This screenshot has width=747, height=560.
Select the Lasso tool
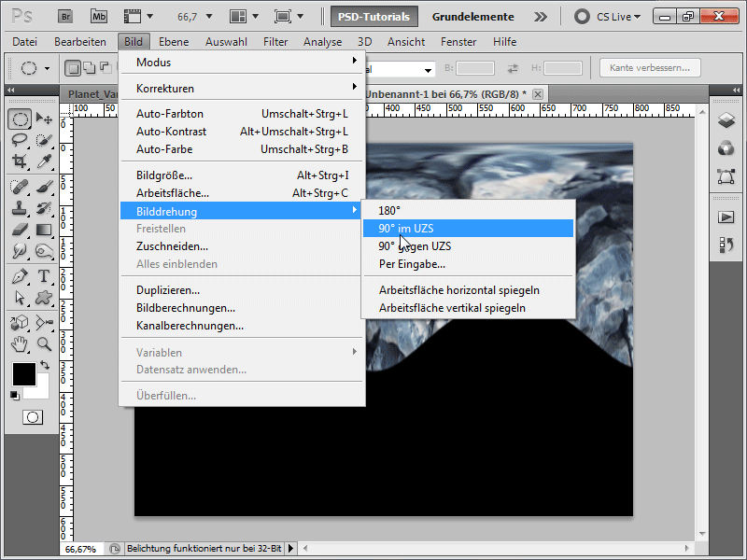tap(20, 140)
